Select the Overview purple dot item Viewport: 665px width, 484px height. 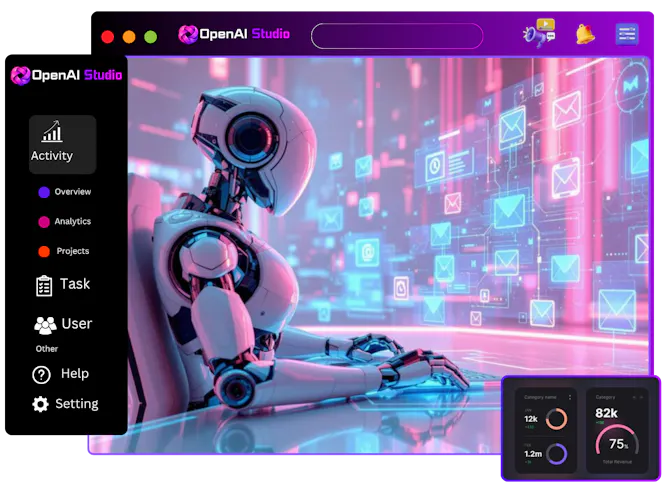click(x=64, y=192)
